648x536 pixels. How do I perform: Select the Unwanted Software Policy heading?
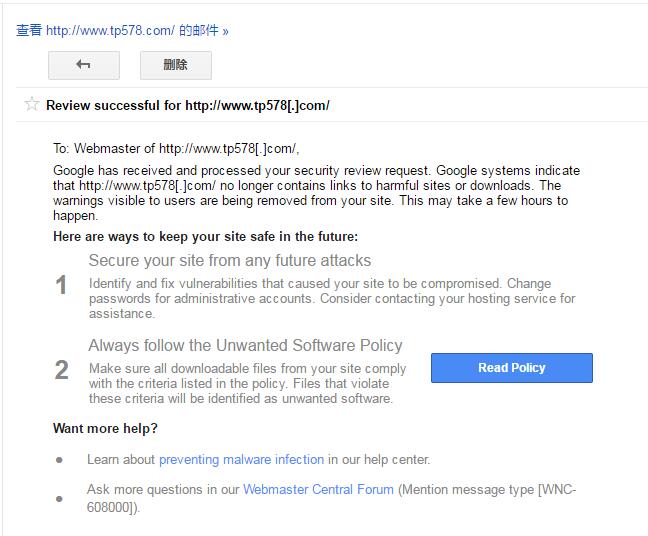245,346
